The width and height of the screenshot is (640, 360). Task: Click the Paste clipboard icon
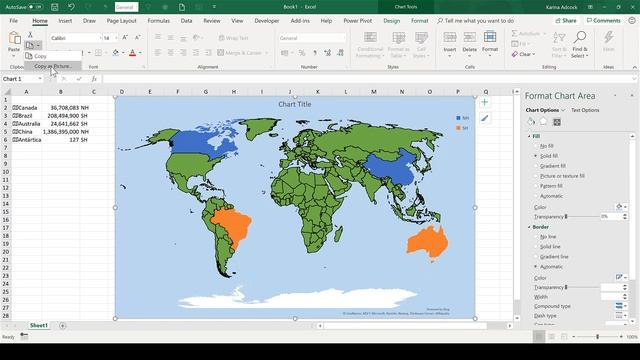14,38
